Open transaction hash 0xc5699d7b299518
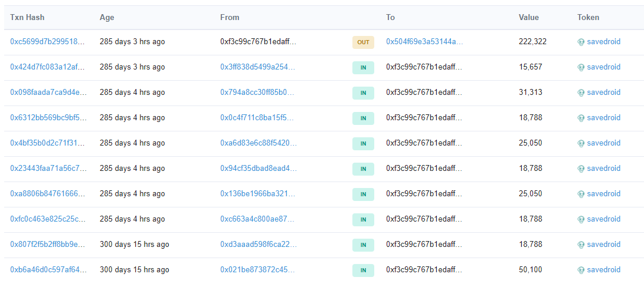 point(48,41)
